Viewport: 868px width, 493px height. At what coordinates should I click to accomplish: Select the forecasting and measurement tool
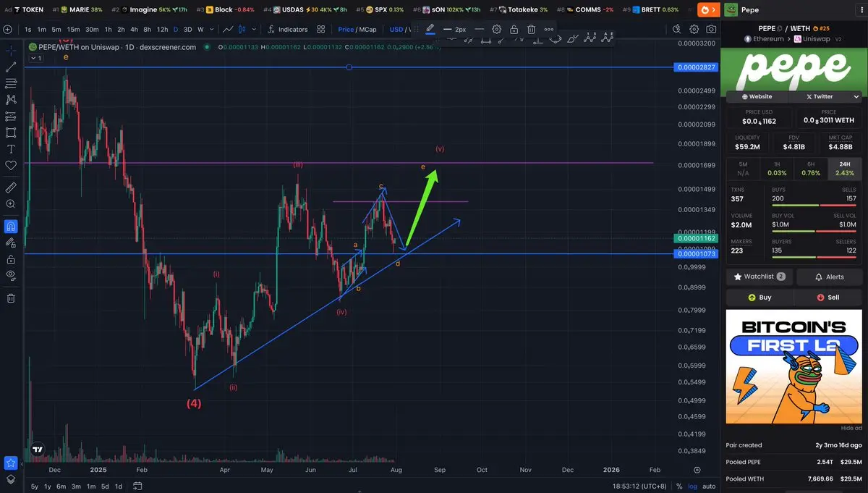[x=11, y=116]
